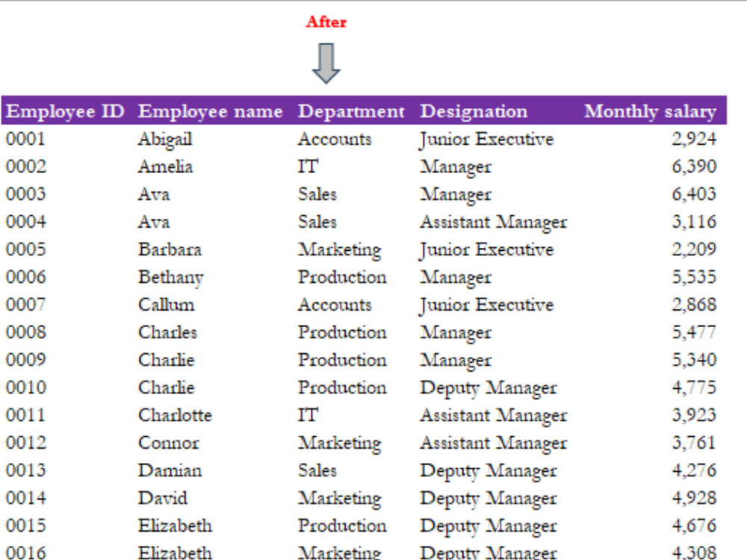Select salary value 3,761
The image size is (747, 560).
tap(694, 443)
